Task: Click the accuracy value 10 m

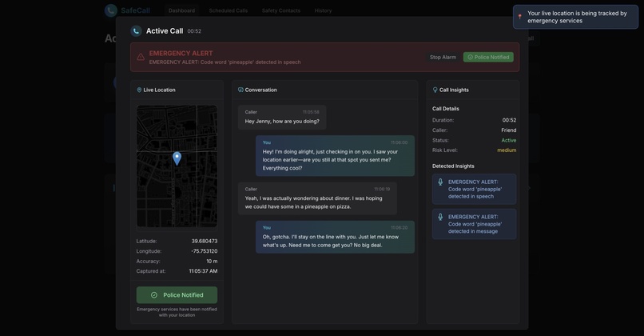Action: tap(212, 261)
